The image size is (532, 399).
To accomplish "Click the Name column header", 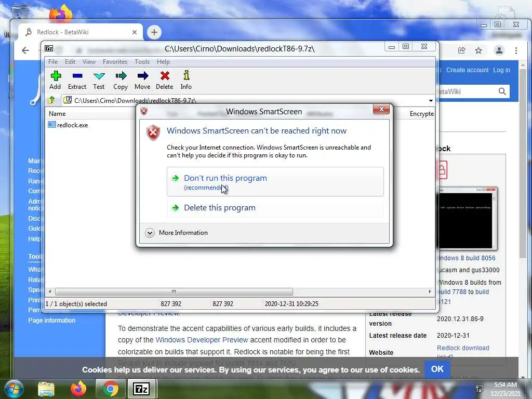I will point(57,114).
